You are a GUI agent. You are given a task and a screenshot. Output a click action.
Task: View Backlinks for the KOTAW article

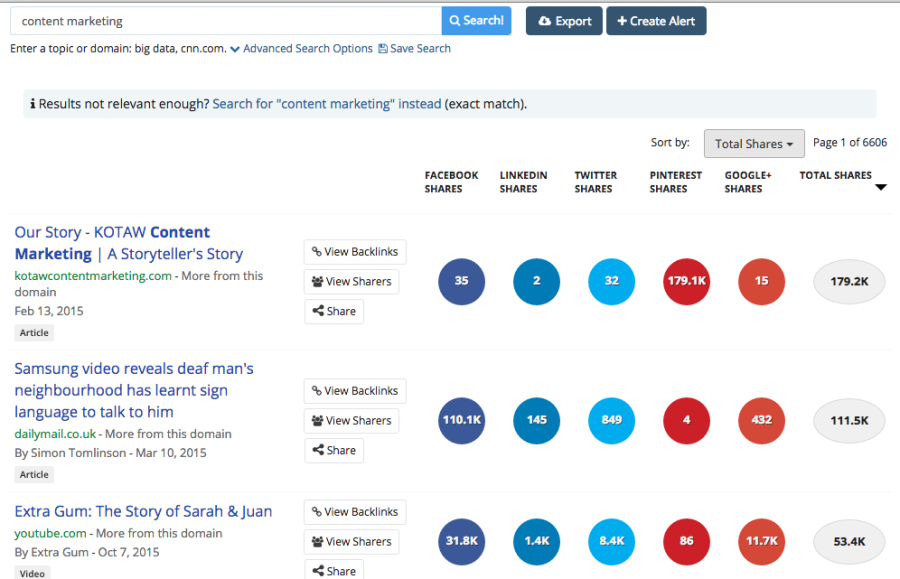355,252
